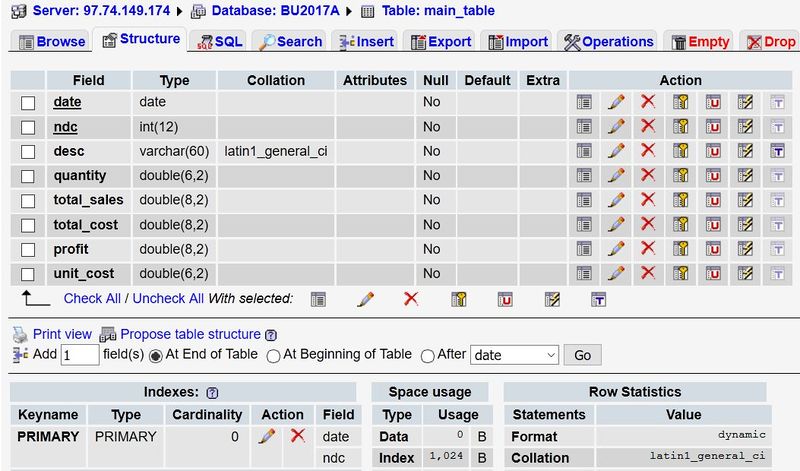800x471 pixels.
Task: Click the primary key icon for quantity row
Action: tap(681, 176)
